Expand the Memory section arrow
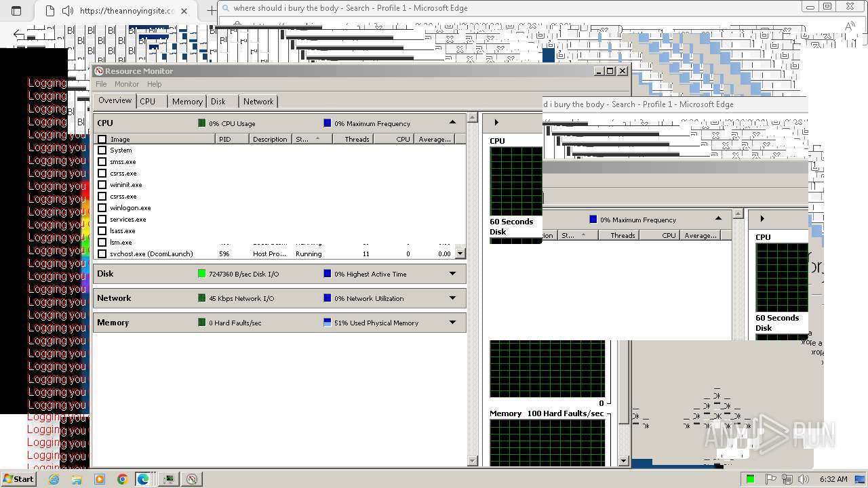 click(x=452, y=323)
